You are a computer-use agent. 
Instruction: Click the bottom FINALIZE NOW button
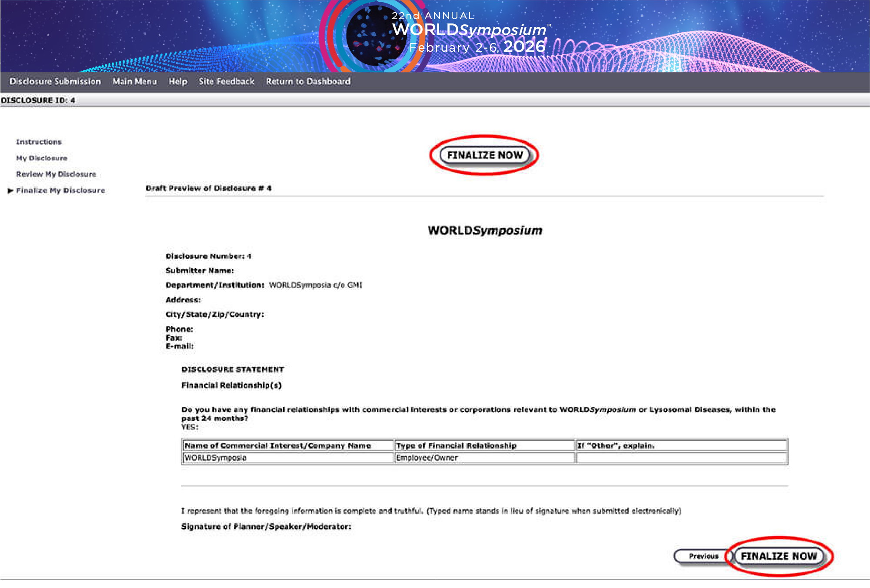(779, 556)
